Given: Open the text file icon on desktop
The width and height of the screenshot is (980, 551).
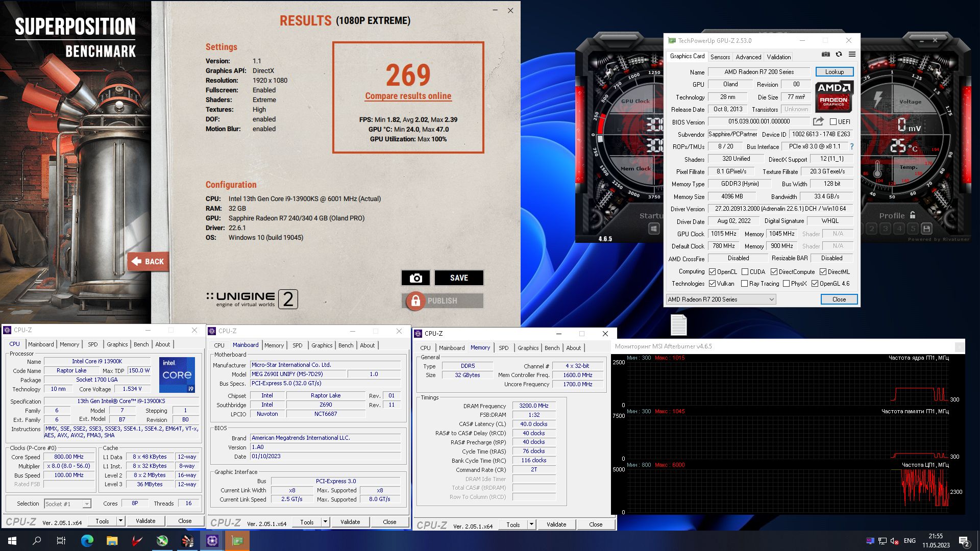Looking at the screenshot, I should point(678,325).
